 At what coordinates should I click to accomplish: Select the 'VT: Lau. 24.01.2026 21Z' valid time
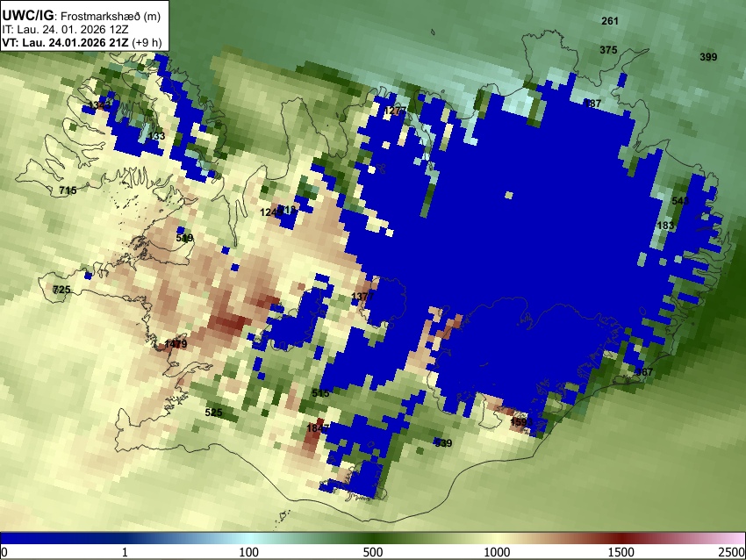coord(65,42)
